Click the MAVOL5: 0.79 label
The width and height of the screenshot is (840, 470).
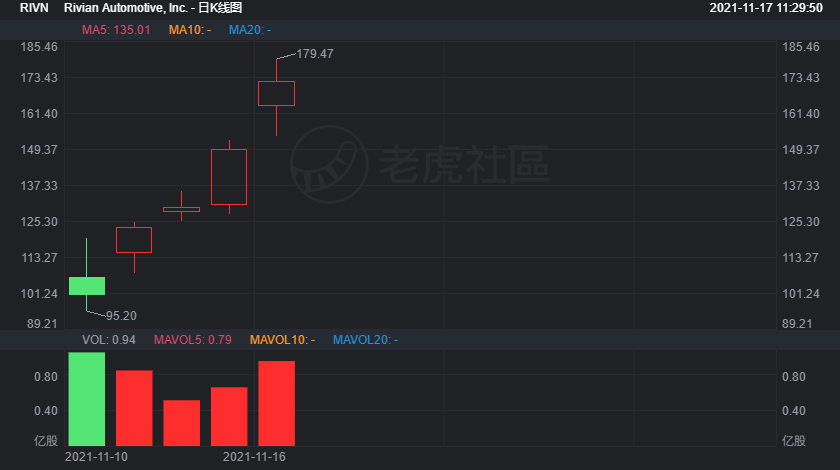[x=193, y=340]
